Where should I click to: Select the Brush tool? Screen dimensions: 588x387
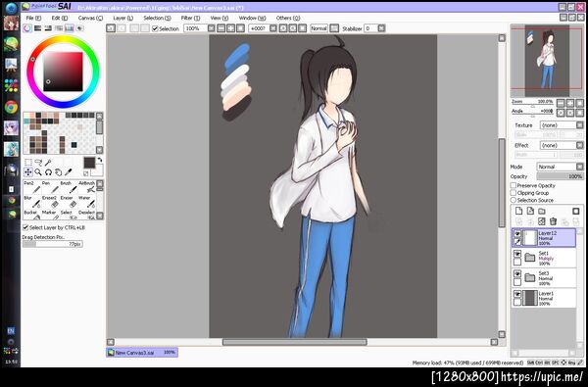click(x=69, y=187)
